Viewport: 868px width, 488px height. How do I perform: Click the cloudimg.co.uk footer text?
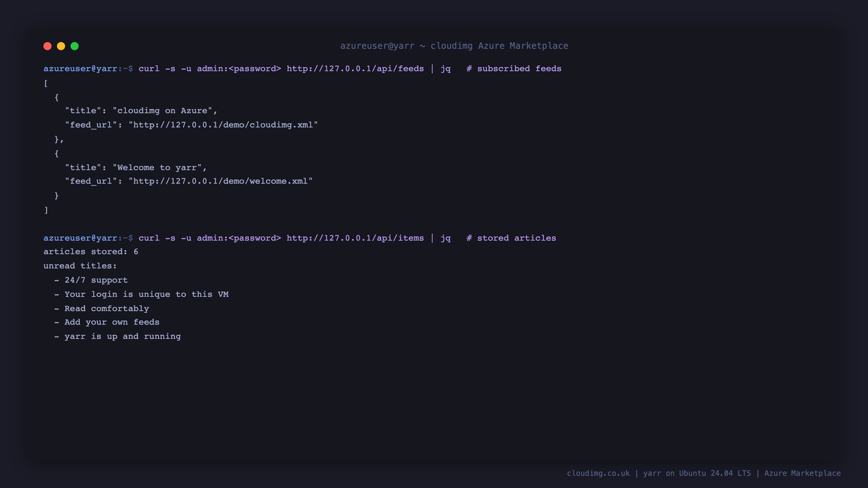(x=598, y=473)
